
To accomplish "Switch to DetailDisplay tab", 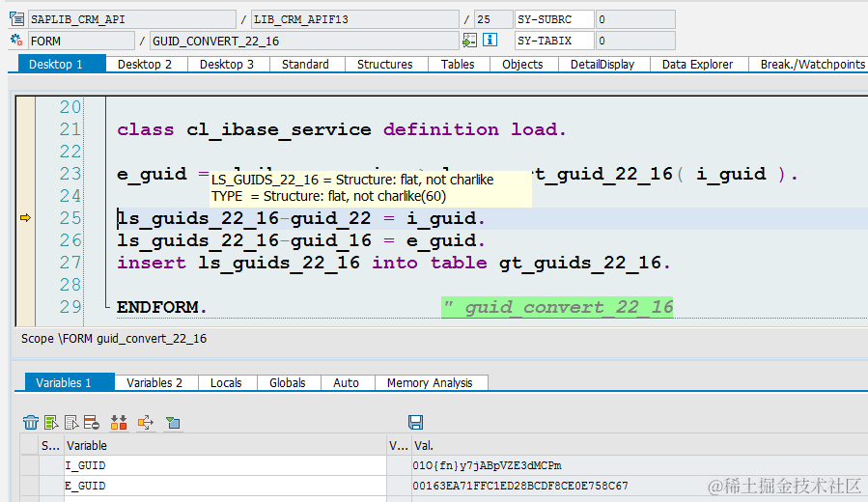I will (602, 65).
